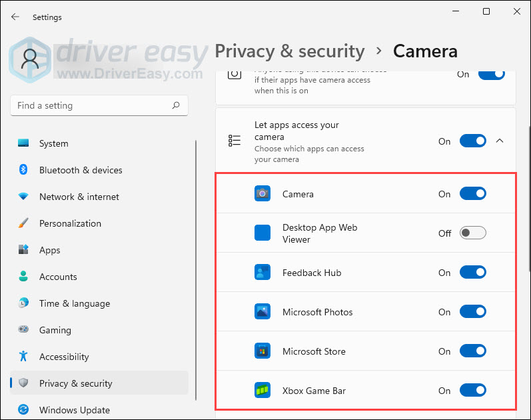
Task: Click Privacy & security breadcrumb link
Action: [289, 51]
